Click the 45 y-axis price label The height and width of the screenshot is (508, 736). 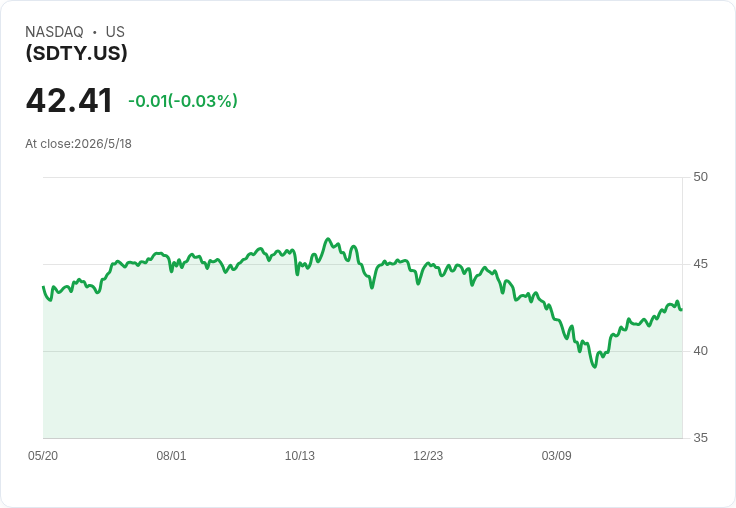[x=700, y=264]
